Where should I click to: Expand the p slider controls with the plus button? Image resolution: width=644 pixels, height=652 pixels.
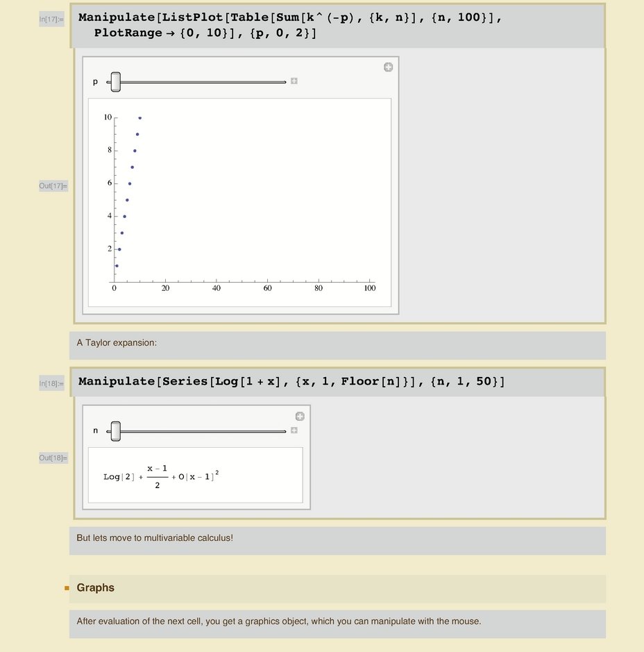(294, 81)
